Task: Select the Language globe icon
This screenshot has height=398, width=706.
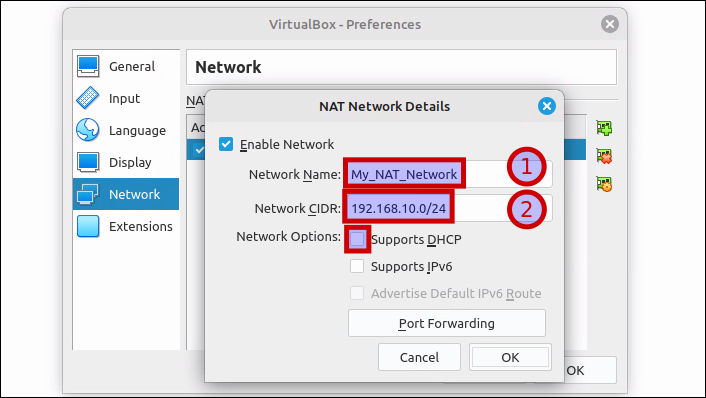Action: 88,130
